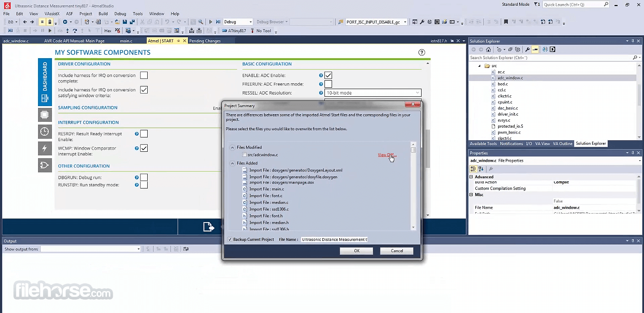This screenshot has width=644, height=313.
Task: Click the Properties wrench in Solution Explorer
Action: tap(527, 50)
